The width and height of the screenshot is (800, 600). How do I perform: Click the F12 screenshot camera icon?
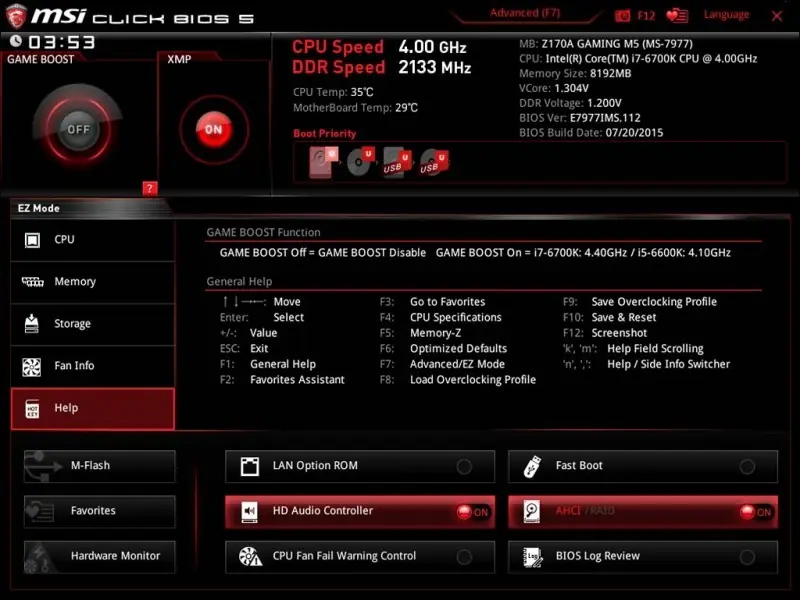click(x=622, y=16)
